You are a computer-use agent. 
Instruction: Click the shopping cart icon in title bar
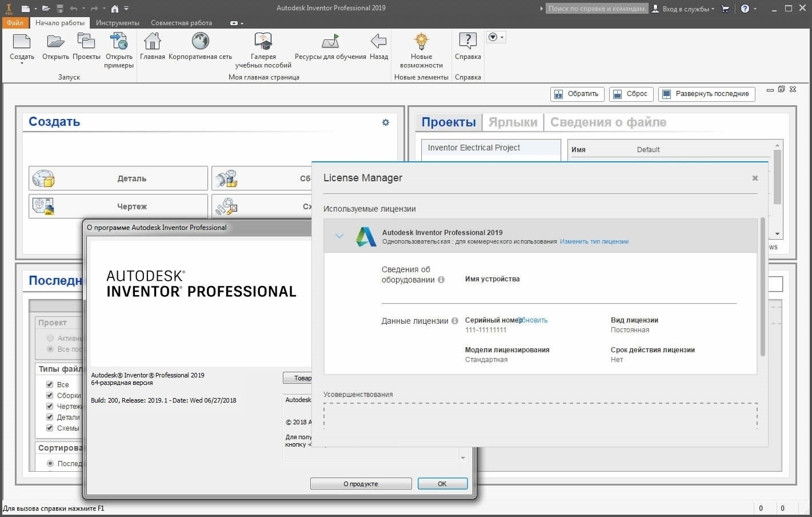coord(725,9)
